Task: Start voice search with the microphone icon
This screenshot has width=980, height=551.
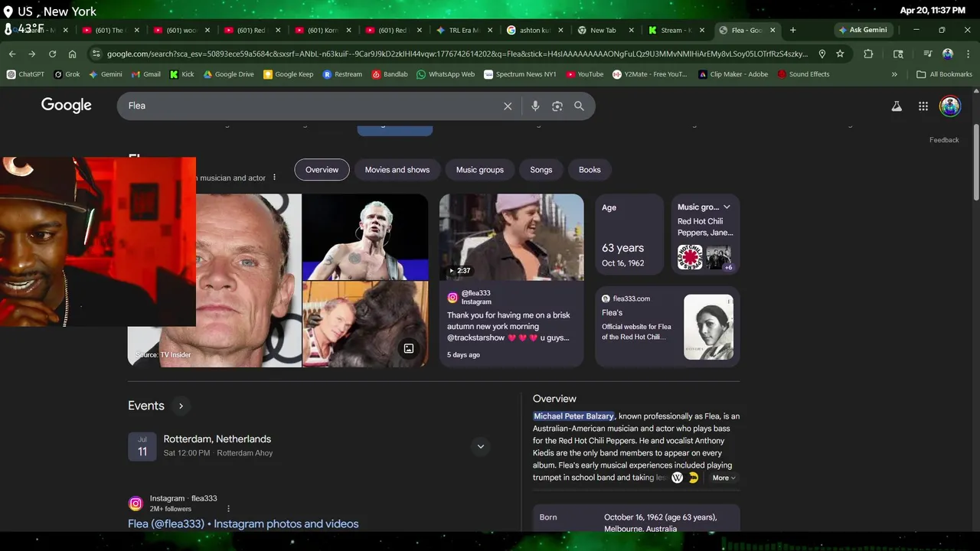Action: click(535, 106)
